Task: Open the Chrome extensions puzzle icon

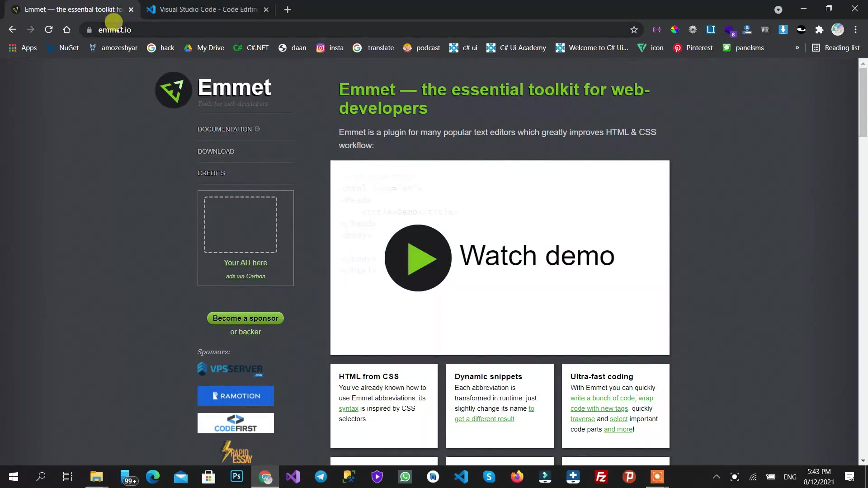Action: [819, 29]
